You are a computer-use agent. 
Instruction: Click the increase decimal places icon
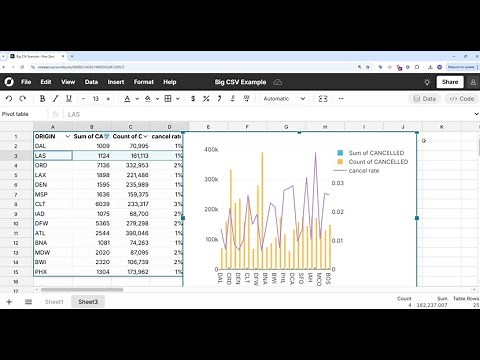(246, 99)
